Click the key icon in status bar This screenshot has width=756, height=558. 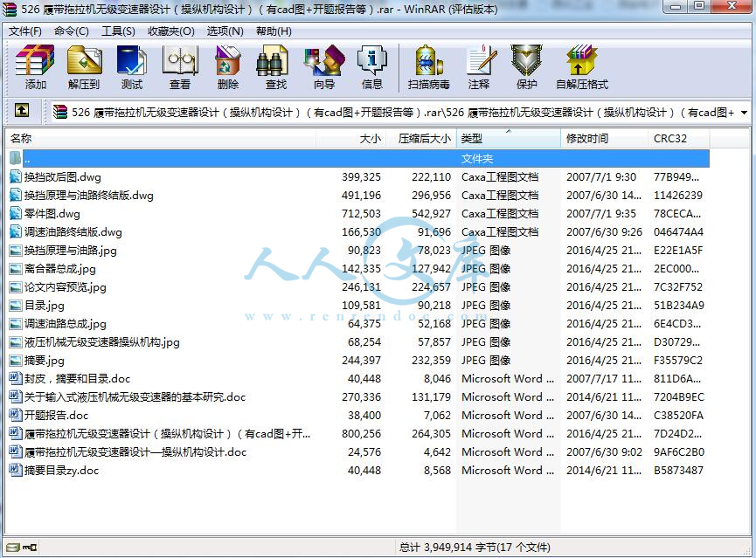point(30,548)
